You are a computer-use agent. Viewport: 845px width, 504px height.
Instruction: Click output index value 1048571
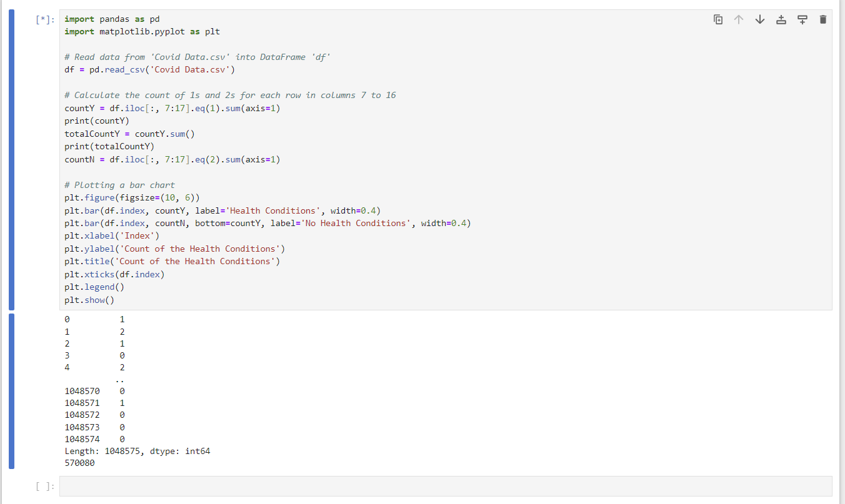82,403
